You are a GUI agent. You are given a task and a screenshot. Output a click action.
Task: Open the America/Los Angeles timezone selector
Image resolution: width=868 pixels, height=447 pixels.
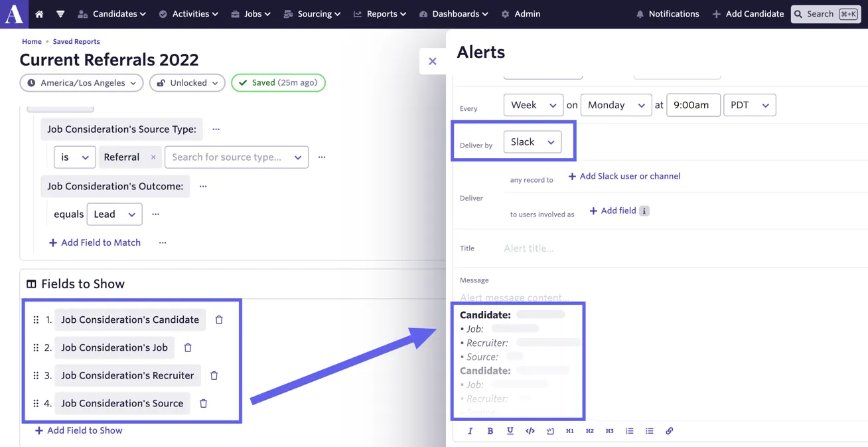(x=82, y=83)
